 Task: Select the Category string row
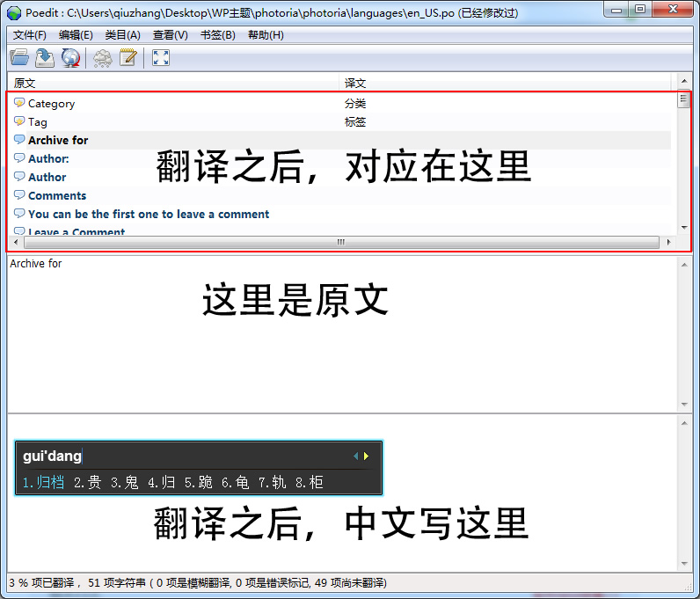coord(51,104)
